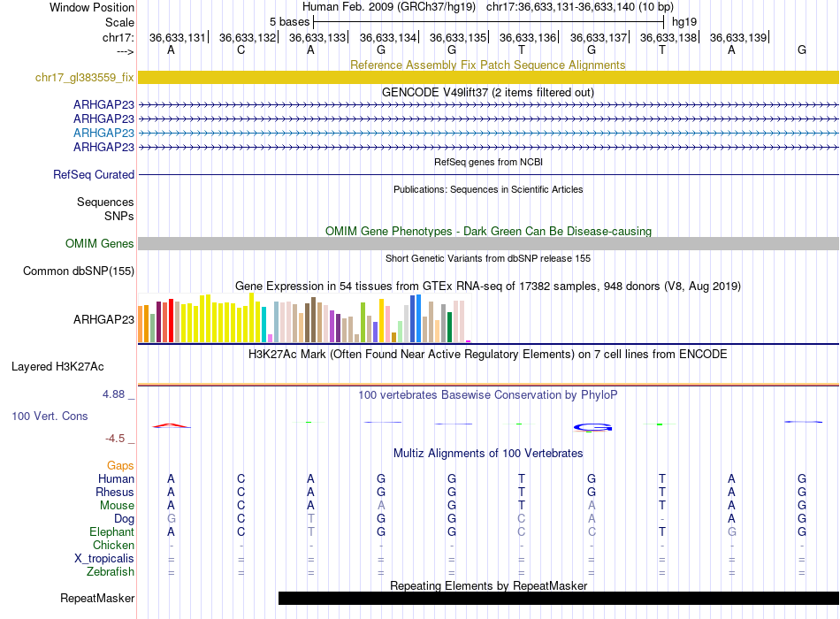This screenshot has height=619, width=840.
Task: Click the 4.88 PhyloP upper scale value
Action: coord(113,394)
